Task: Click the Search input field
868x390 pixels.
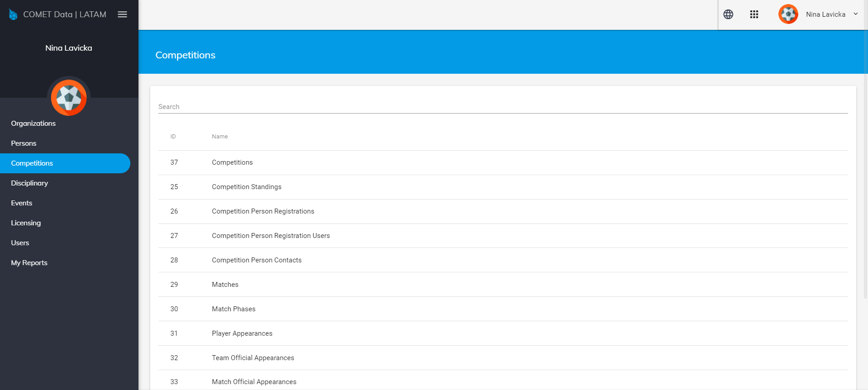Action: [x=502, y=107]
